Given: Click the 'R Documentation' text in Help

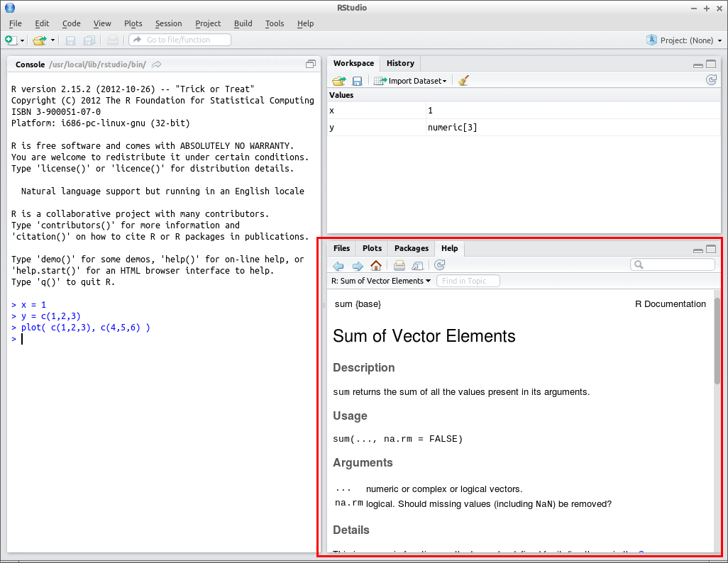Looking at the screenshot, I should click(x=671, y=304).
